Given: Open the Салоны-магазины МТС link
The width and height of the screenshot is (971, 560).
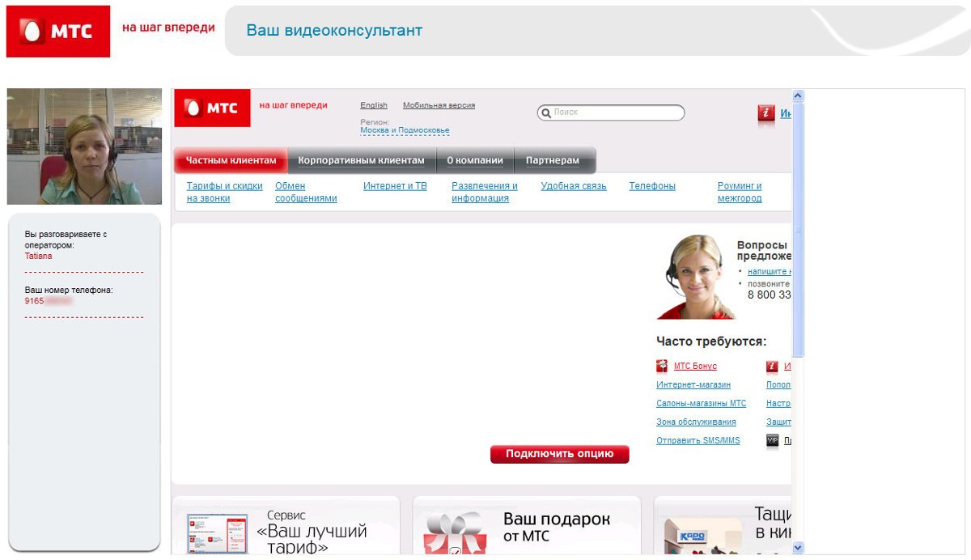Looking at the screenshot, I should click(x=702, y=404).
